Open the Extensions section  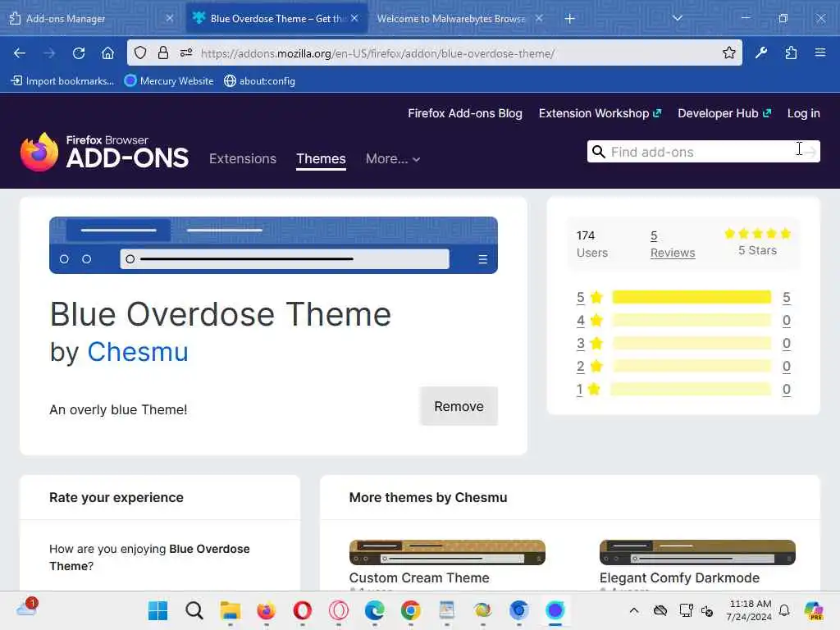(x=243, y=158)
